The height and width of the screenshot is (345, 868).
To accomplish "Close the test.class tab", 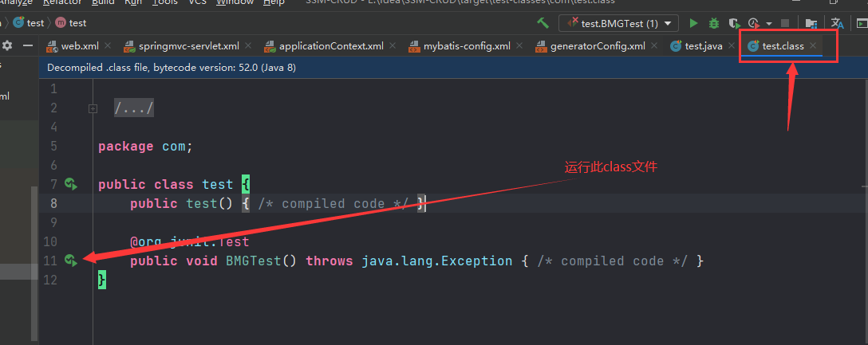I will [813, 46].
